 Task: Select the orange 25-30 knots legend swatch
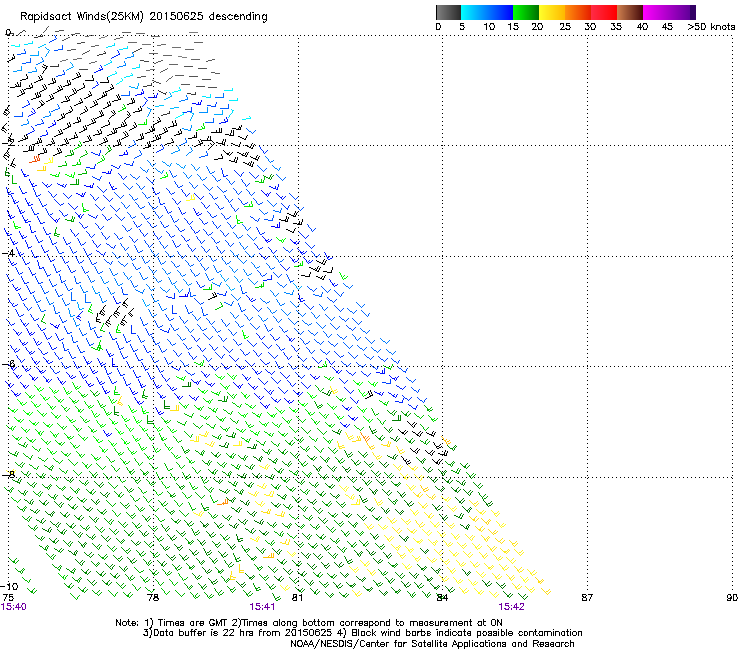click(578, 12)
